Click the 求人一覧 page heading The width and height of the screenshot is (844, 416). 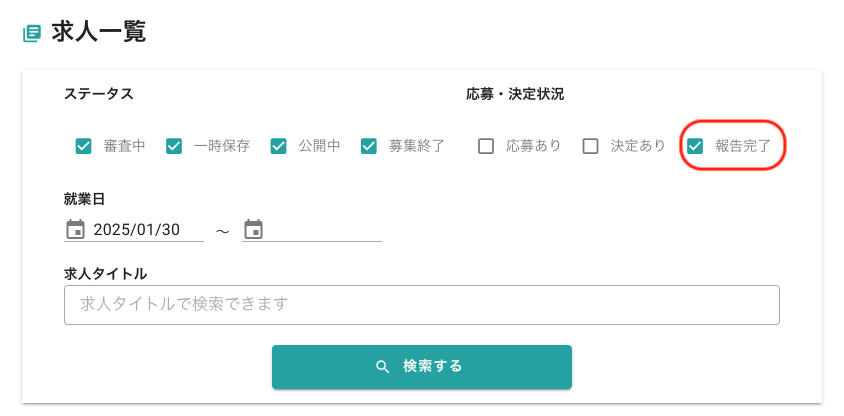(x=99, y=32)
